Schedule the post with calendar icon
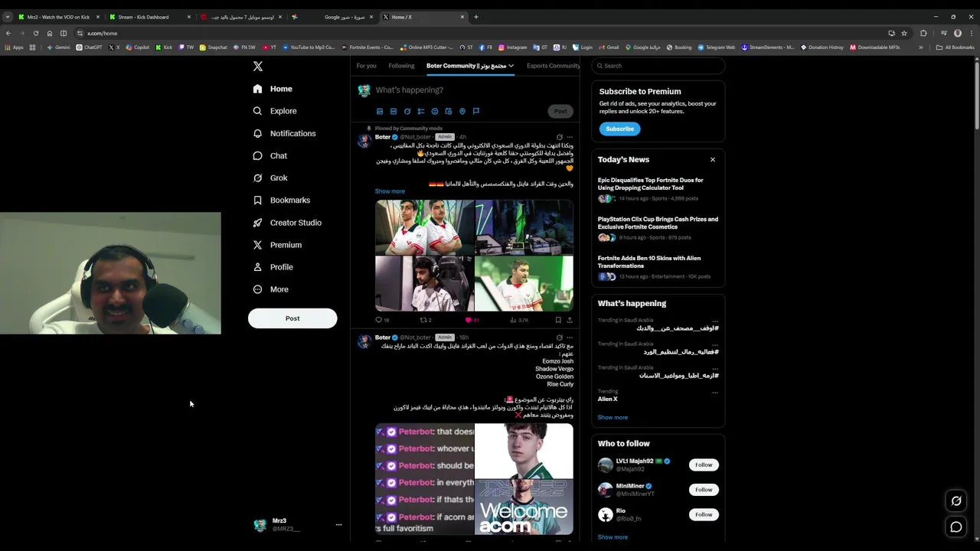The image size is (980, 551). [449, 112]
